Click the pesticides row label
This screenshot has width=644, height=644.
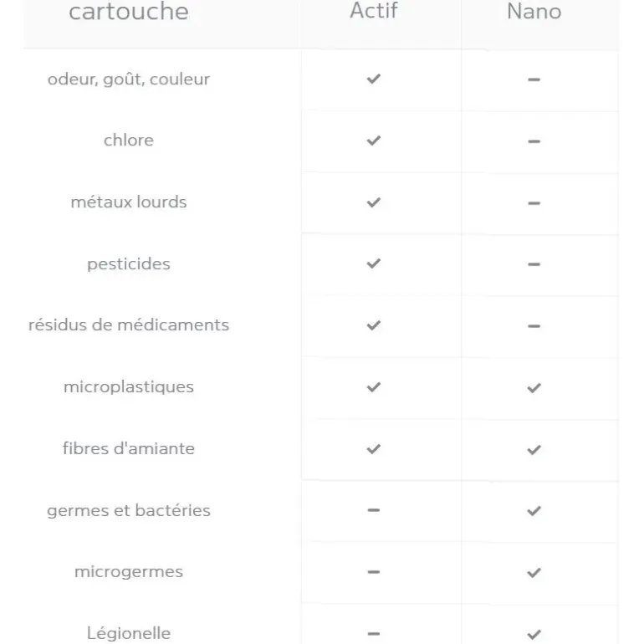coord(129,264)
